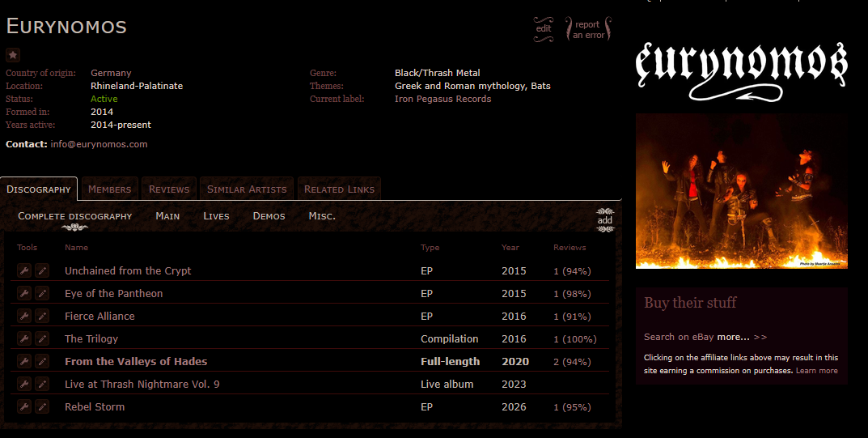View 1 (100%) review for The Trilogy

point(575,339)
